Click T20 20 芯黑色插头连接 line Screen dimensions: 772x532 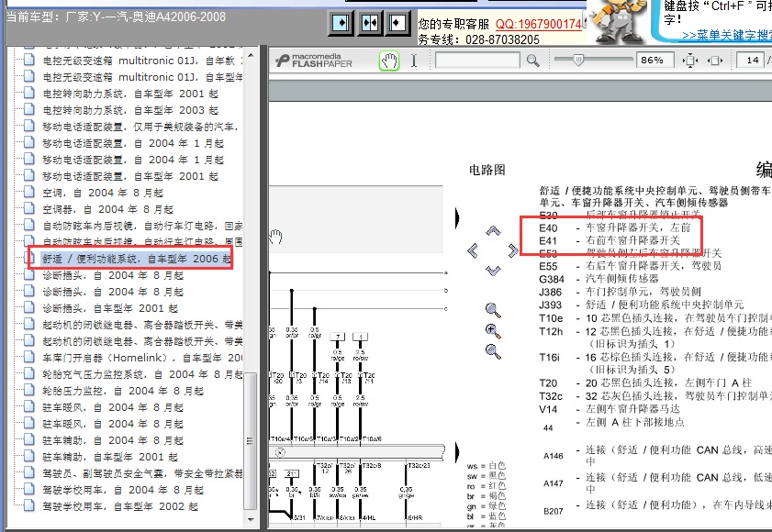[645, 382]
